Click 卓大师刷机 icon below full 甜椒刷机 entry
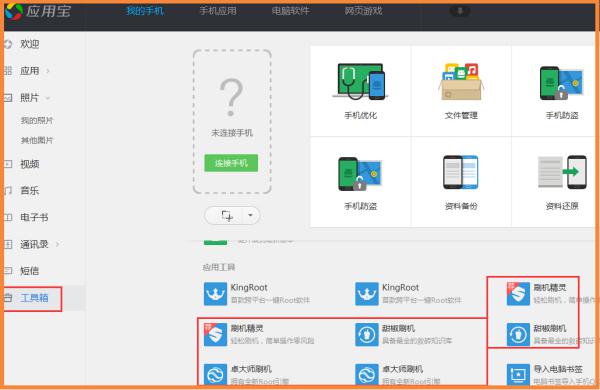The height and width of the screenshot is (390, 600). pos(367,375)
